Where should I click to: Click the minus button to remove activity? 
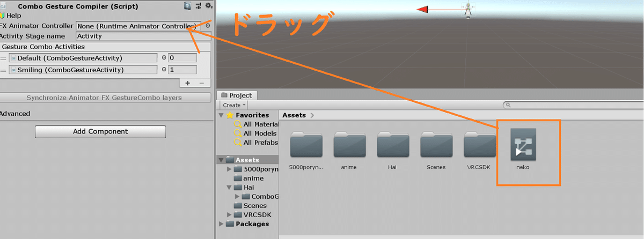[202, 83]
